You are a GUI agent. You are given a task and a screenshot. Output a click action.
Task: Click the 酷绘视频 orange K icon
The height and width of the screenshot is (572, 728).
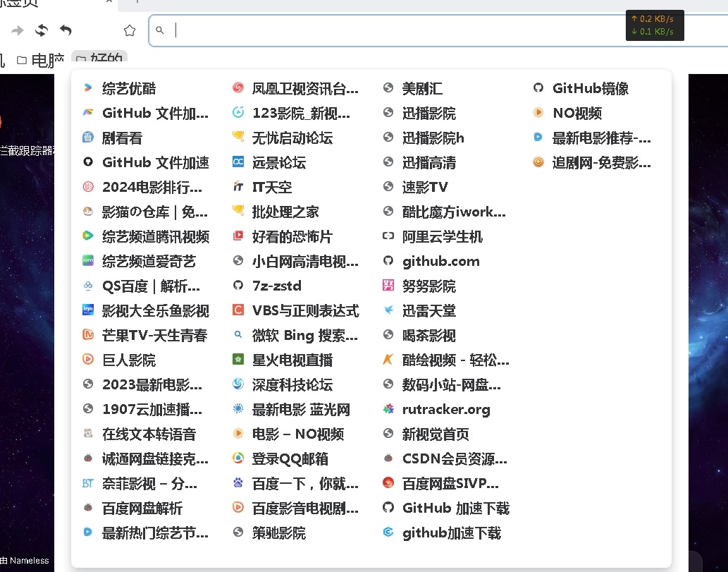pos(388,359)
